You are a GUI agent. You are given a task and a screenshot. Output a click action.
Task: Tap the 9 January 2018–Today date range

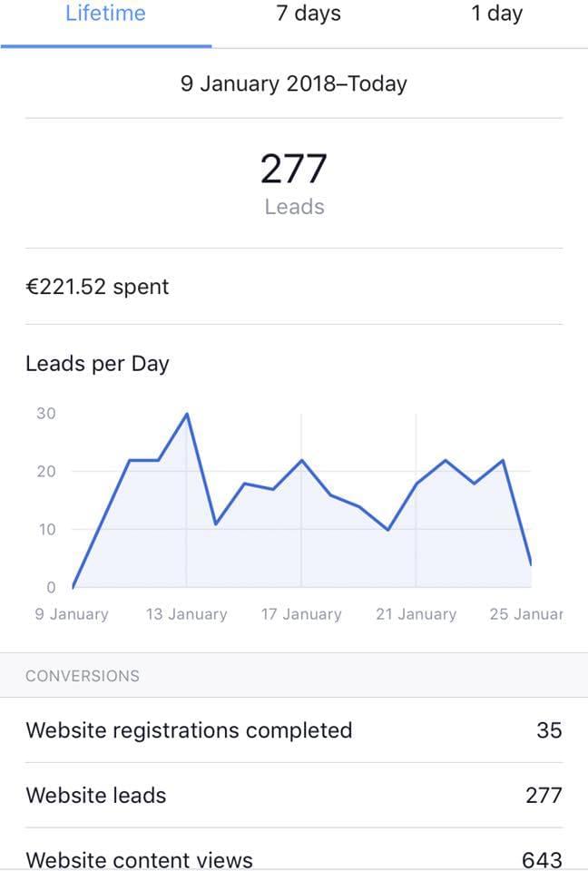pos(294,84)
